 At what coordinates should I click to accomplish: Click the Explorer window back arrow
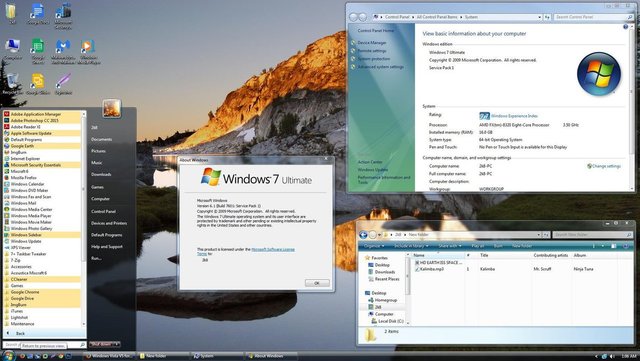click(363, 235)
